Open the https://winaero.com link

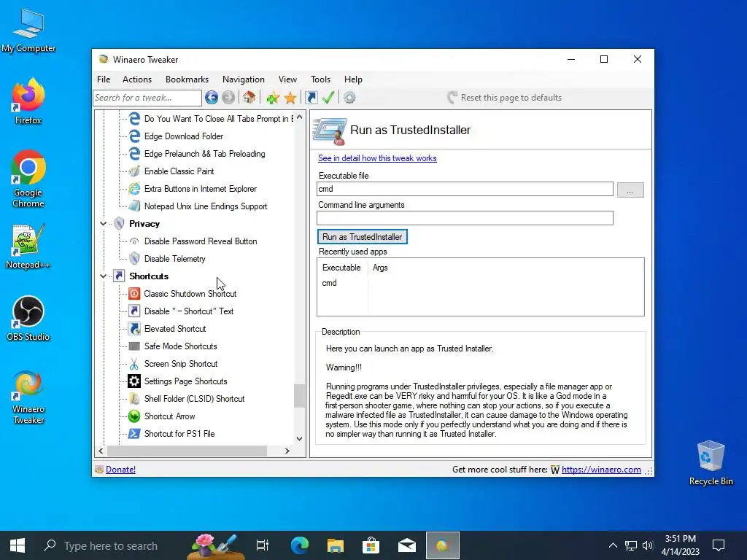click(x=601, y=470)
